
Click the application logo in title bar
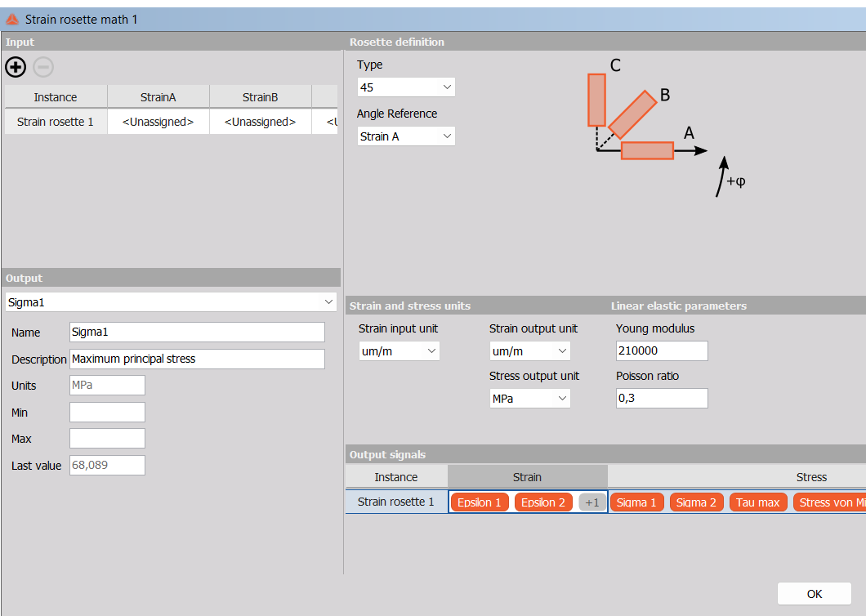[12, 20]
